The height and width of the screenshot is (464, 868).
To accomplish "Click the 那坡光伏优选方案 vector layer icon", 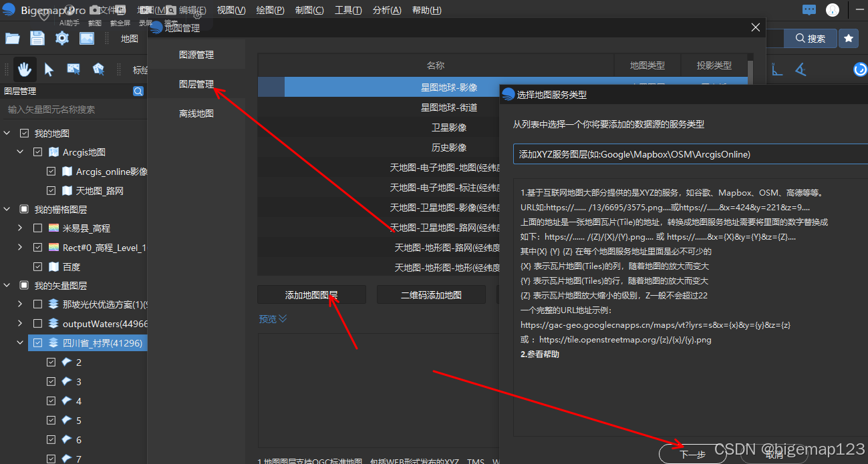I will pyautogui.click(x=54, y=304).
